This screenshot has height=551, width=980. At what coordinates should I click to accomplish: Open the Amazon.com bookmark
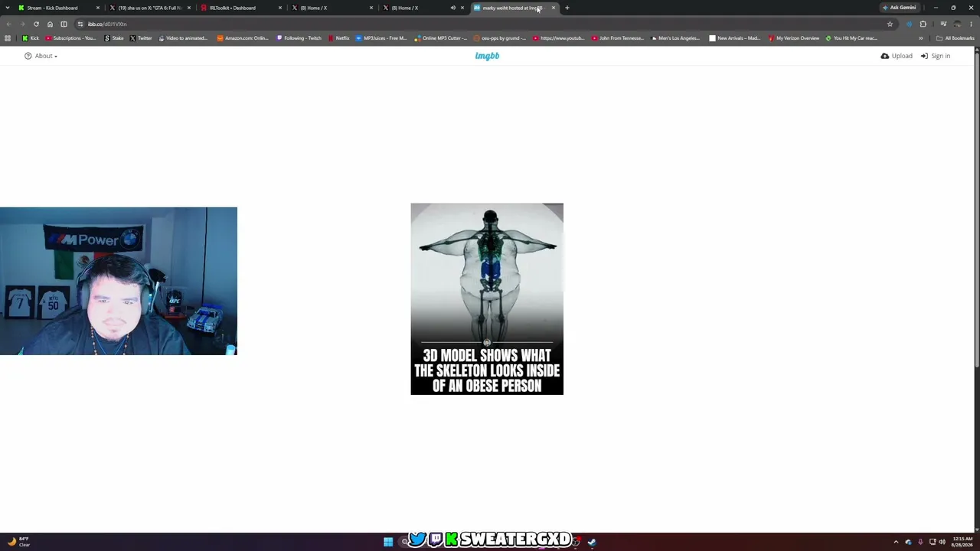[x=243, y=38]
